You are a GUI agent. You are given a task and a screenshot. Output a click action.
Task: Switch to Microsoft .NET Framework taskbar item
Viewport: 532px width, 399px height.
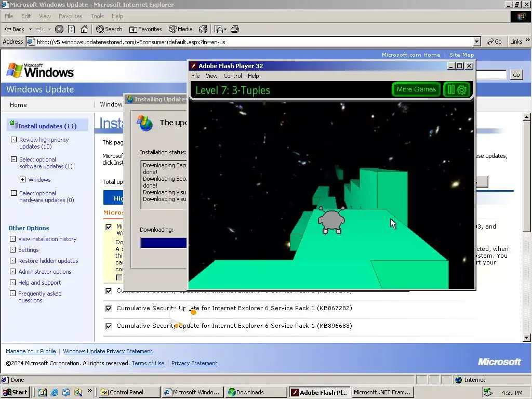[x=382, y=392]
